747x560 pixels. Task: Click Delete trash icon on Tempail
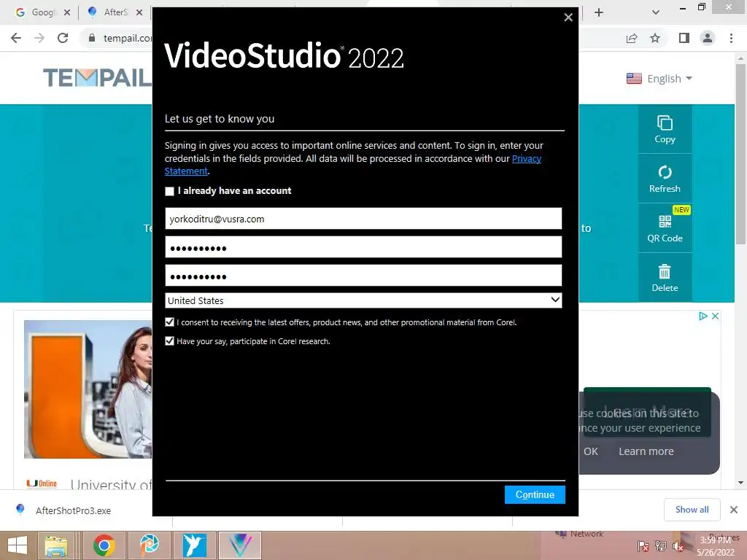665,278
